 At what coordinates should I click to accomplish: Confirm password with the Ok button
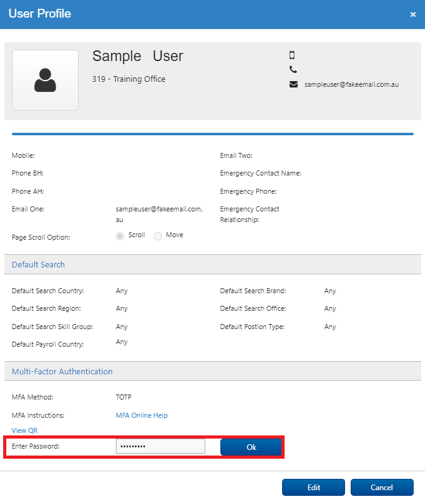pos(251,447)
